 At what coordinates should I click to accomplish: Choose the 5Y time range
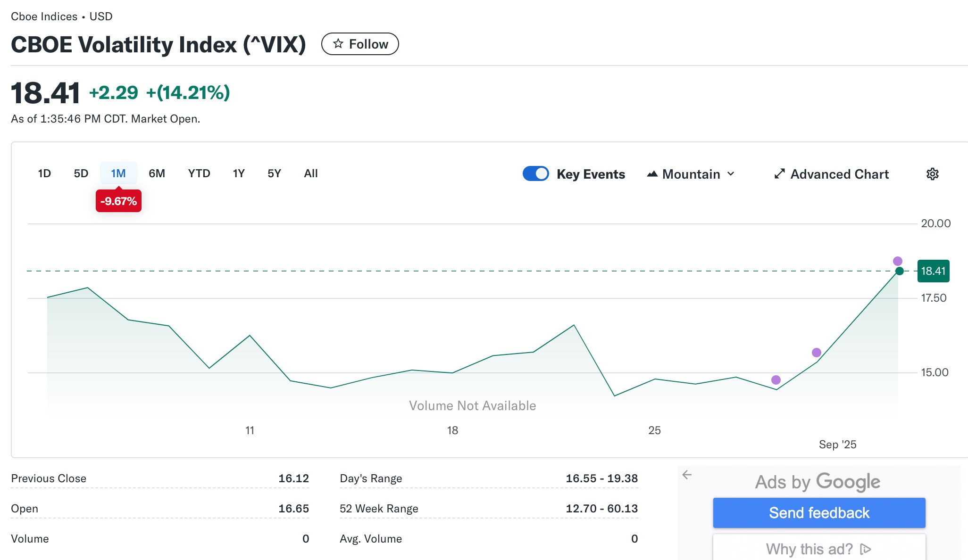click(274, 173)
